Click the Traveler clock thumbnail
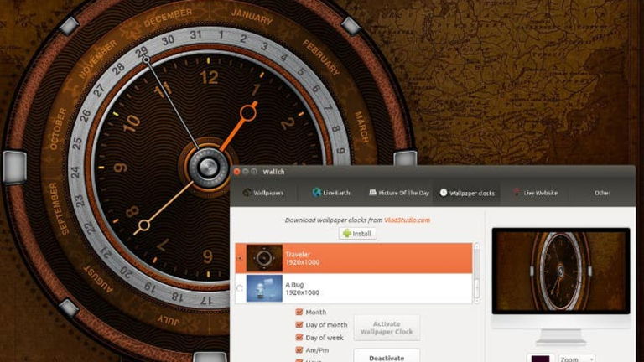 (264, 258)
